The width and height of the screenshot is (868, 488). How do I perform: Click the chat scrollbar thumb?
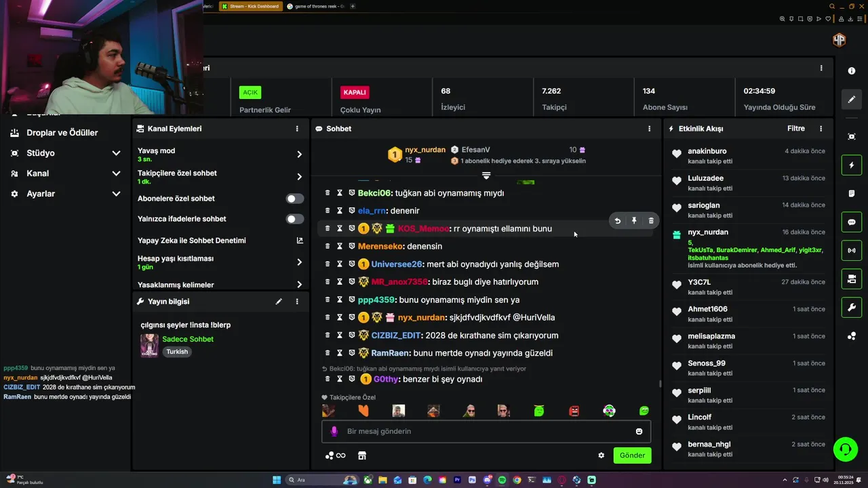click(660, 384)
